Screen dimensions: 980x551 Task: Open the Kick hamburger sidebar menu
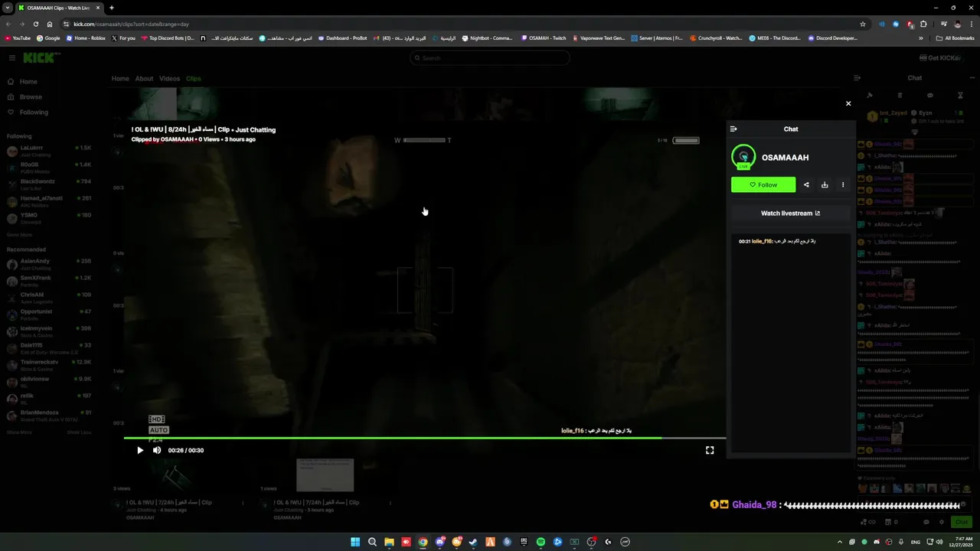point(12,58)
